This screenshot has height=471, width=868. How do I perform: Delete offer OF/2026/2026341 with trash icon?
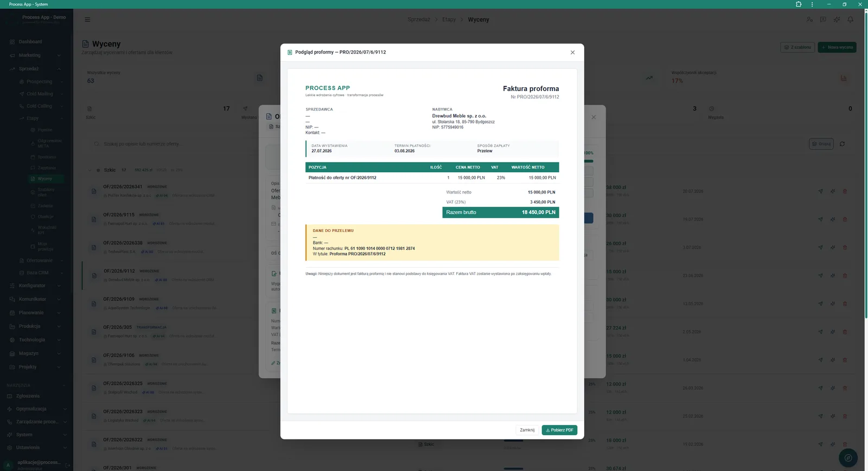click(845, 191)
